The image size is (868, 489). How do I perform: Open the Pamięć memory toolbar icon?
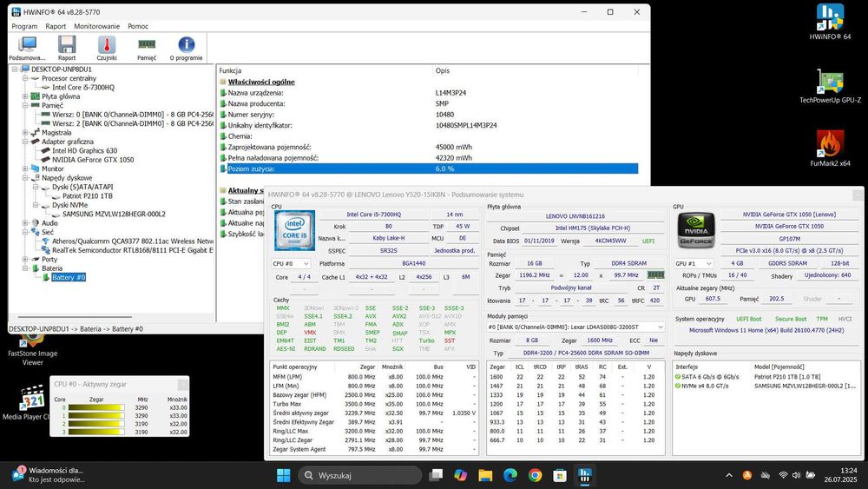146,48
